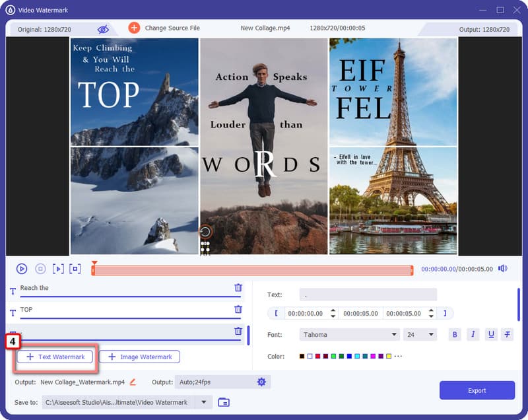Toggle Underline formatting
The image size is (528, 420).
click(491, 334)
